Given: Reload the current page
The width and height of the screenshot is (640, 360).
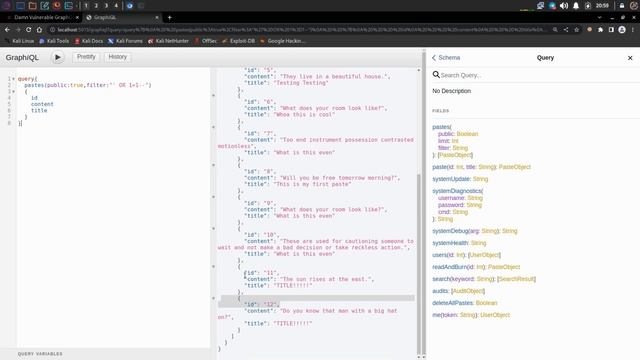Looking at the screenshot, I should click(29, 30).
